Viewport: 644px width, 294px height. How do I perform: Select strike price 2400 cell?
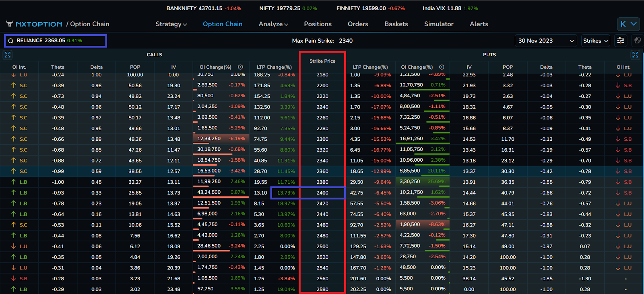pos(322,193)
